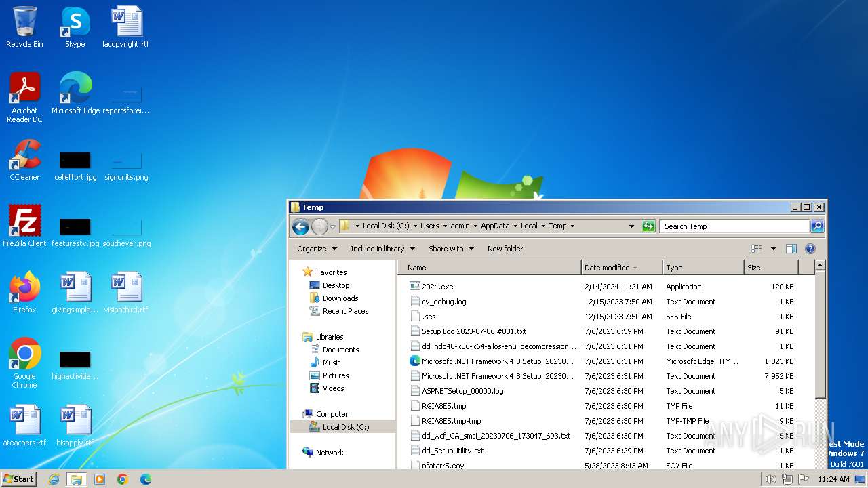Open change view options dropdown arrow
The width and height of the screenshot is (868, 488).
[x=773, y=249]
